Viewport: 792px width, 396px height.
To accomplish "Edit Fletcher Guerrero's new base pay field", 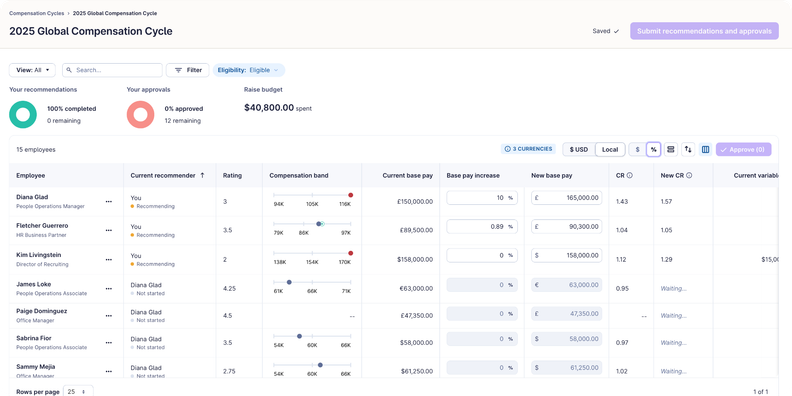I will pos(566,227).
